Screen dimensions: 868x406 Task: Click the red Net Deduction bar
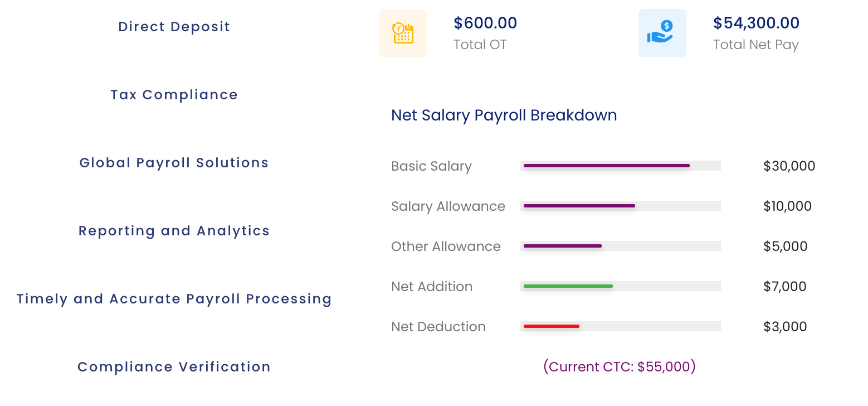(552, 326)
